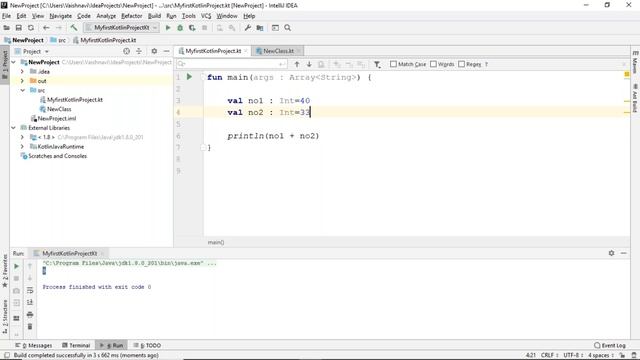The image size is (640, 360).
Task: Open the File menu
Action: [x=7, y=16]
